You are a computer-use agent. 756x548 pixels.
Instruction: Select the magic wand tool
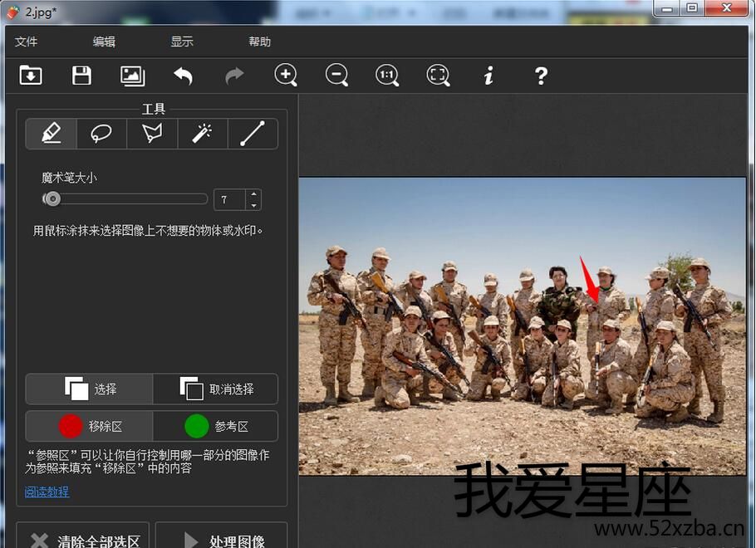pyautogui.click(x=202, y=133)
